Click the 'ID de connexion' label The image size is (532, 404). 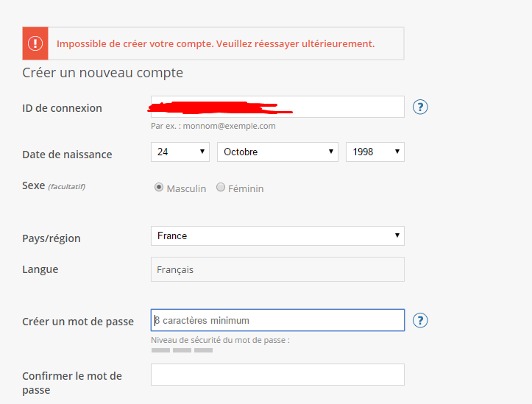point(62,108)
